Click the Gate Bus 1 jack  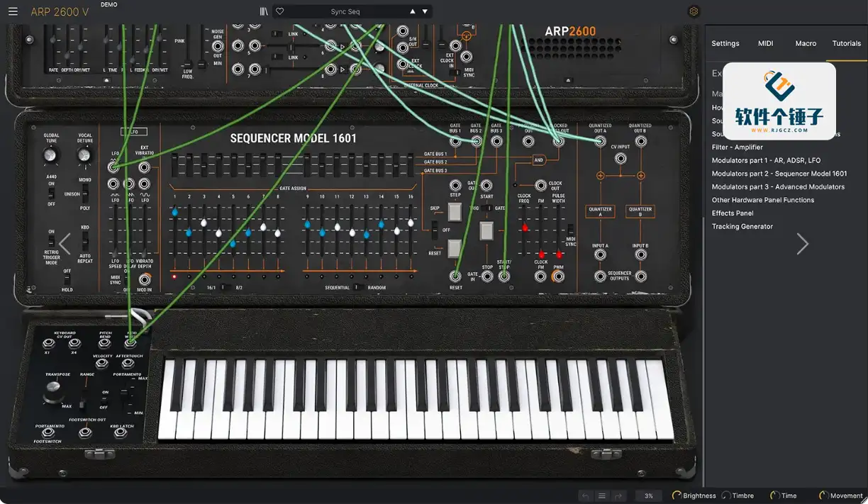pos(455,141)
